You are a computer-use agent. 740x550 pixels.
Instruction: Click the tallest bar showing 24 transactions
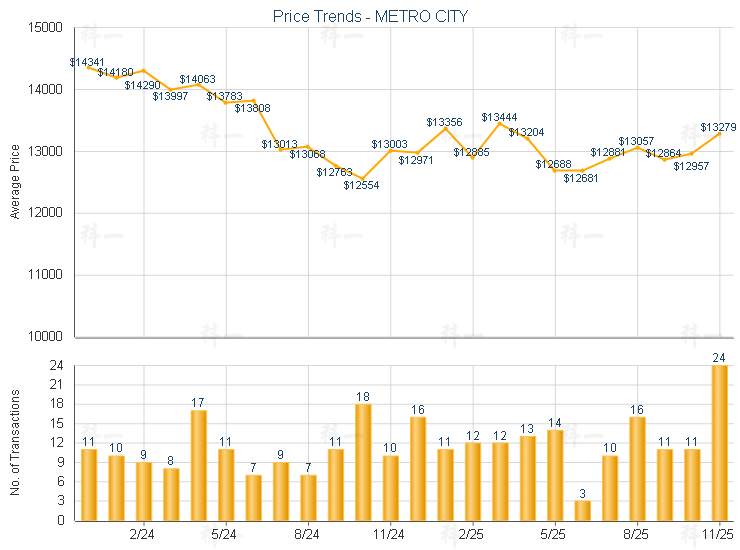point(719,442)
